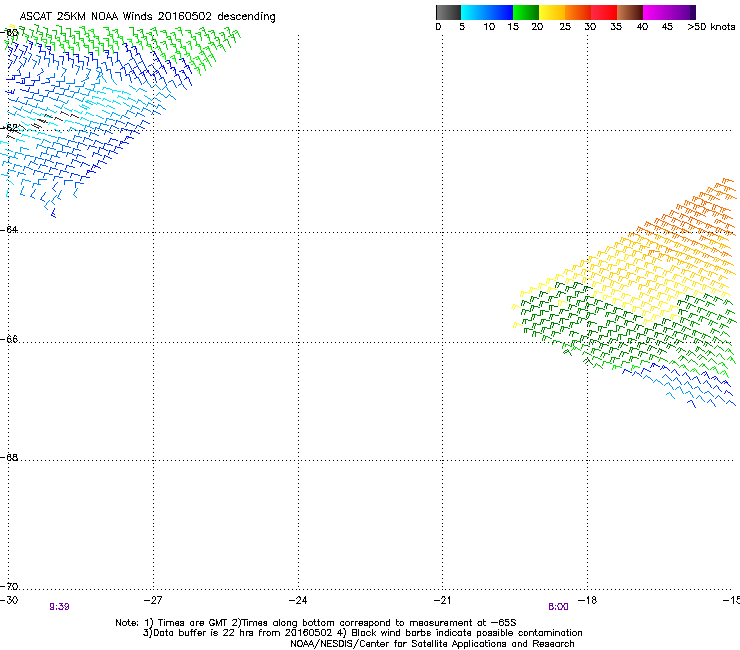Click the latitude label "-66"

pos(9,339)
